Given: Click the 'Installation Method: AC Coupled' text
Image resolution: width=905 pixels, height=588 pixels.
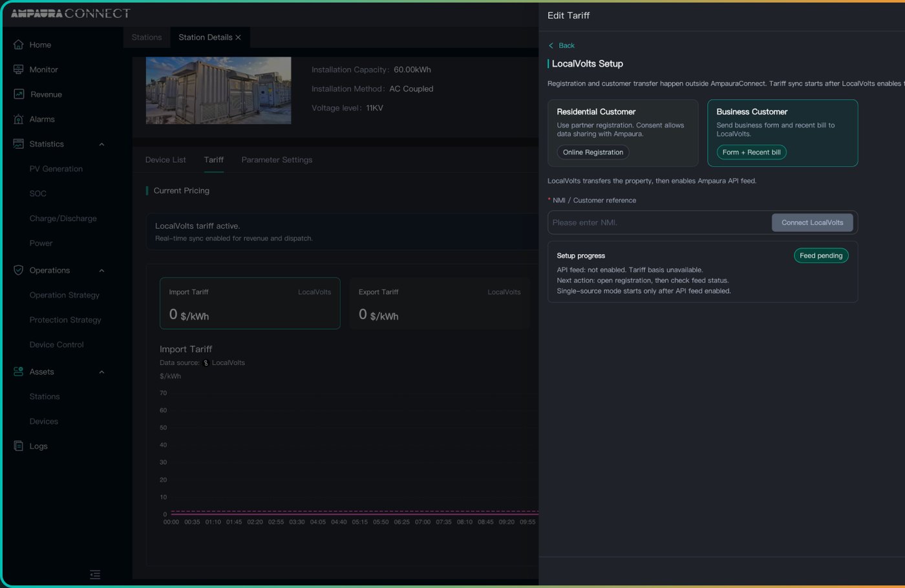Looking at the screenshot, I should [x=372, y=89].
